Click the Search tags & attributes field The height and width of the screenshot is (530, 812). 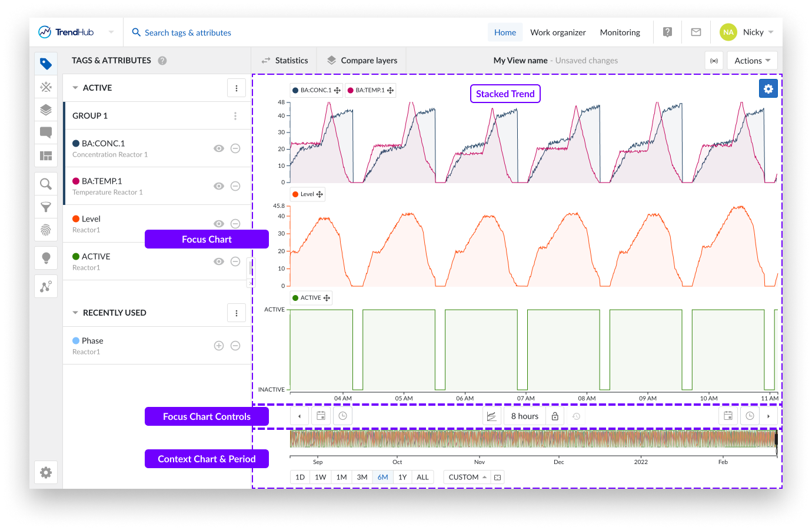click(188, 32)
